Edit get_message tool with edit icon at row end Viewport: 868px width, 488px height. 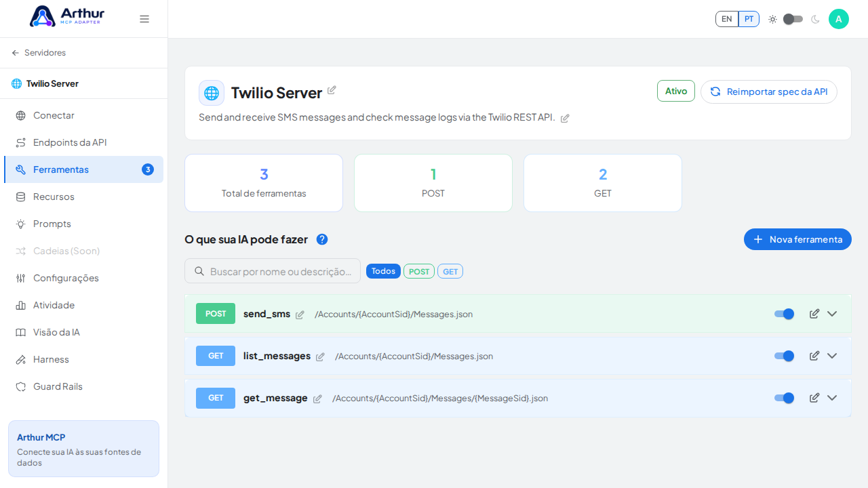pyautogui.click(x=814, y=398)
